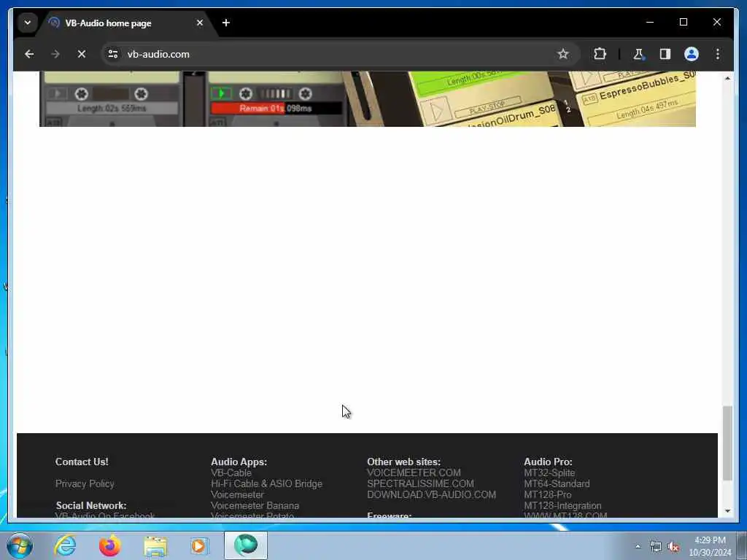Bookmark this page with the star
This screenshot has height=560, width=747.
[562, 54]
